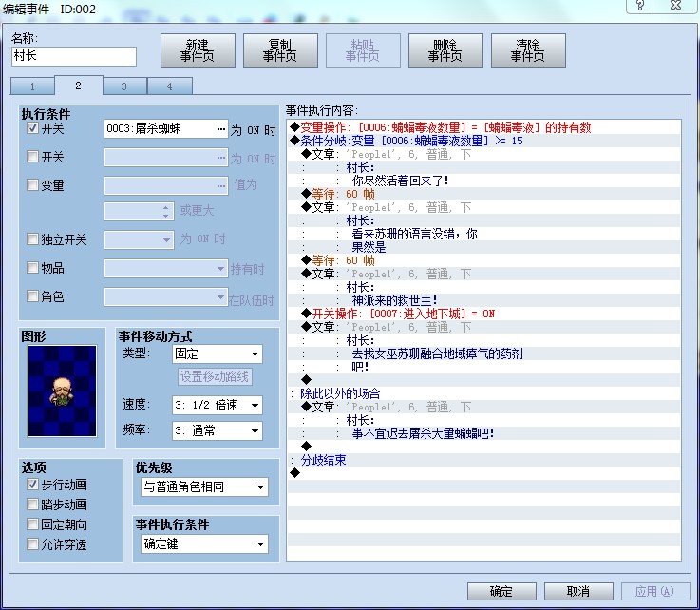
Task: Toggle the 步行动画 option
Action: [x=32, y=484]
